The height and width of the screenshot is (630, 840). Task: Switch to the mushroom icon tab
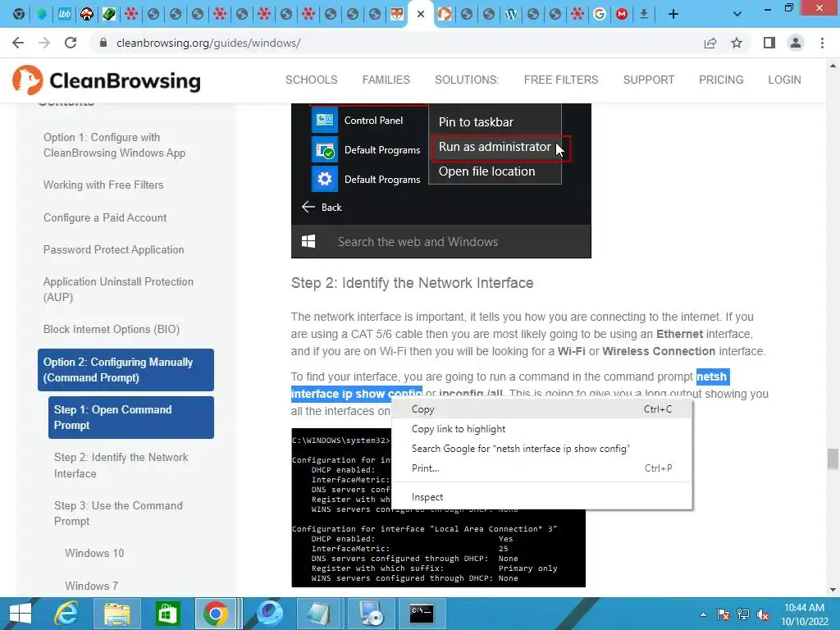[87, 14]
